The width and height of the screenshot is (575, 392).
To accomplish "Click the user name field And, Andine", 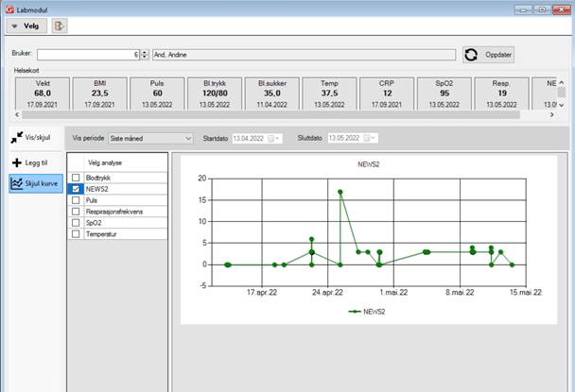I will pyautogui.click(x=304, y=55).
